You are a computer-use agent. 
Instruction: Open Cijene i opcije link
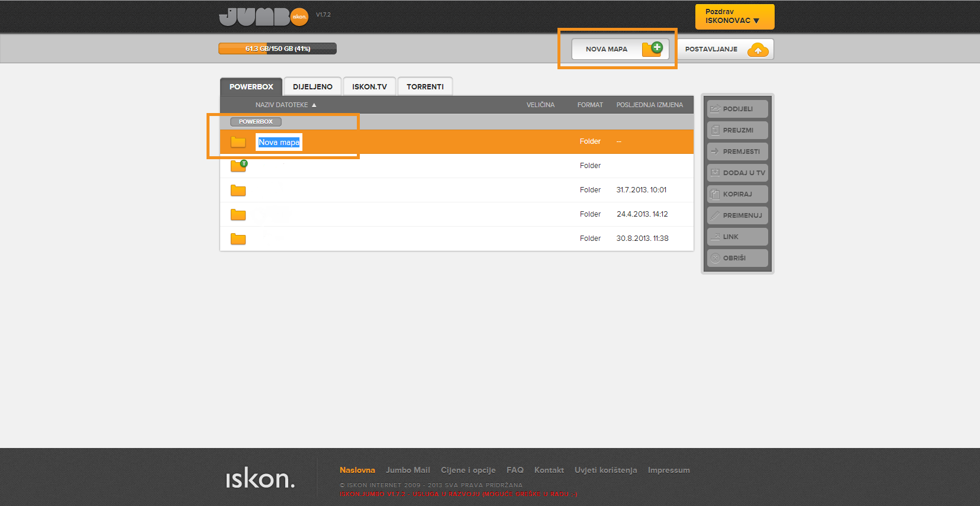pos(468,470)
